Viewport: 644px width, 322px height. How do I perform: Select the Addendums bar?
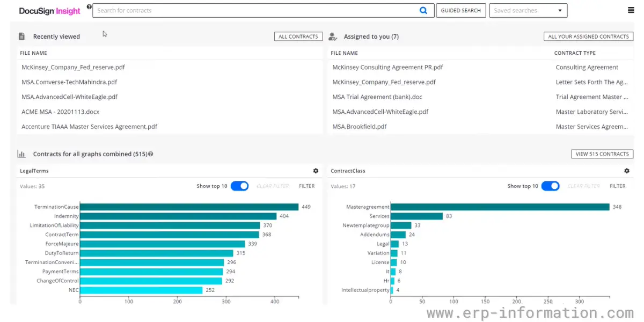398,235
